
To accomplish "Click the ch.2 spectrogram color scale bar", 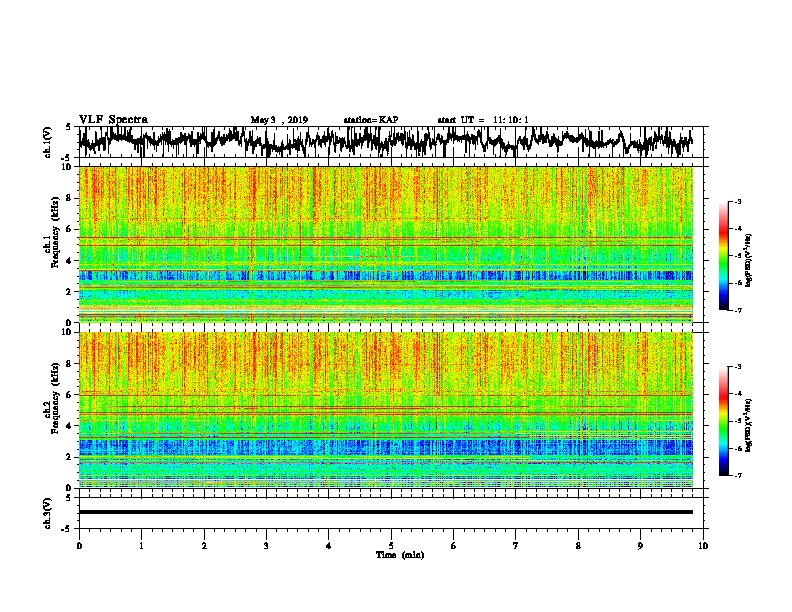I will (723, 421).
